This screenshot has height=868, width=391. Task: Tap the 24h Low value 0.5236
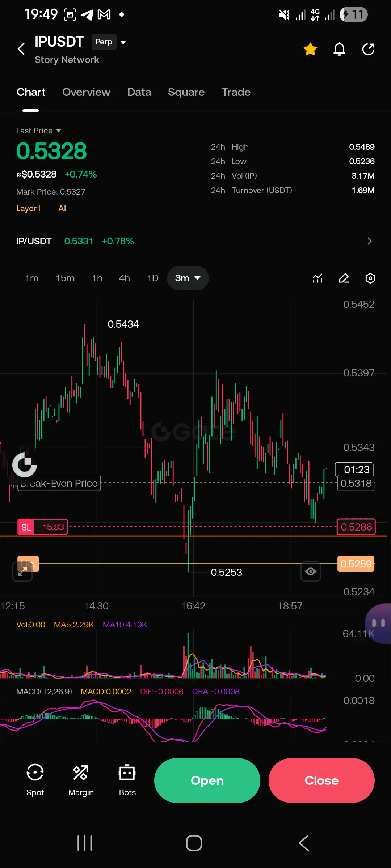coord(362,161)
